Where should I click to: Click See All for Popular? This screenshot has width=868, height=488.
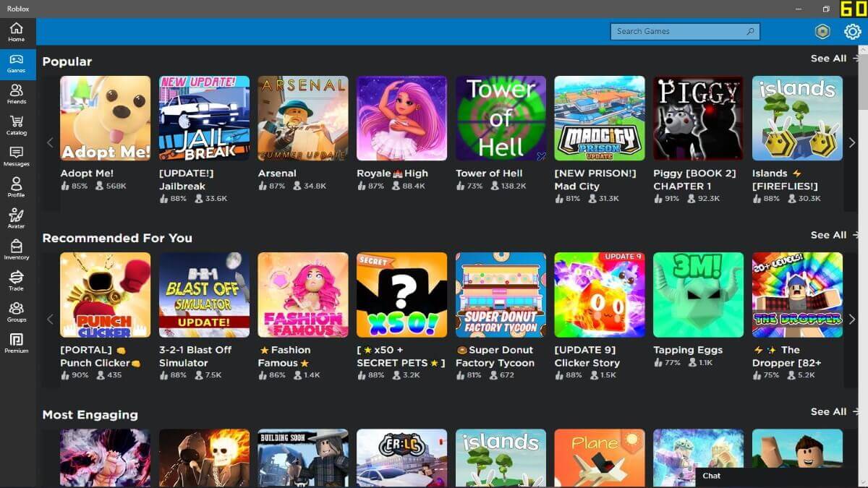pos(834,59)
